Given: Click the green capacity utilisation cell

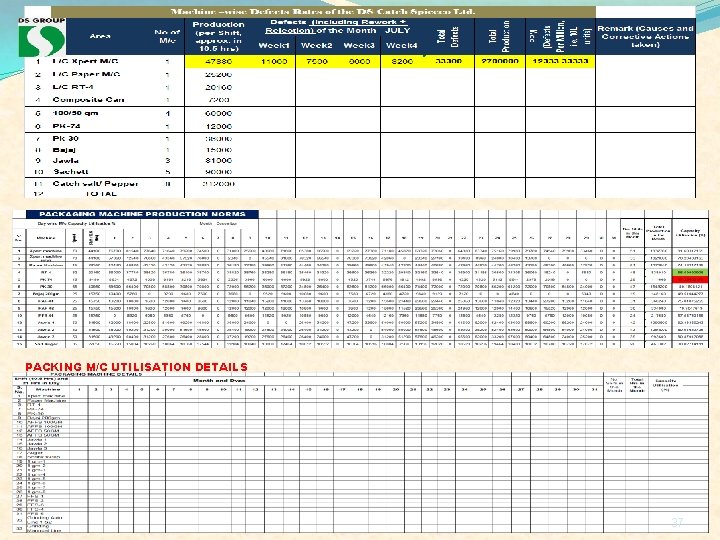Looking at the screenshot, I should pyautogui.click(x=690, y=272).
